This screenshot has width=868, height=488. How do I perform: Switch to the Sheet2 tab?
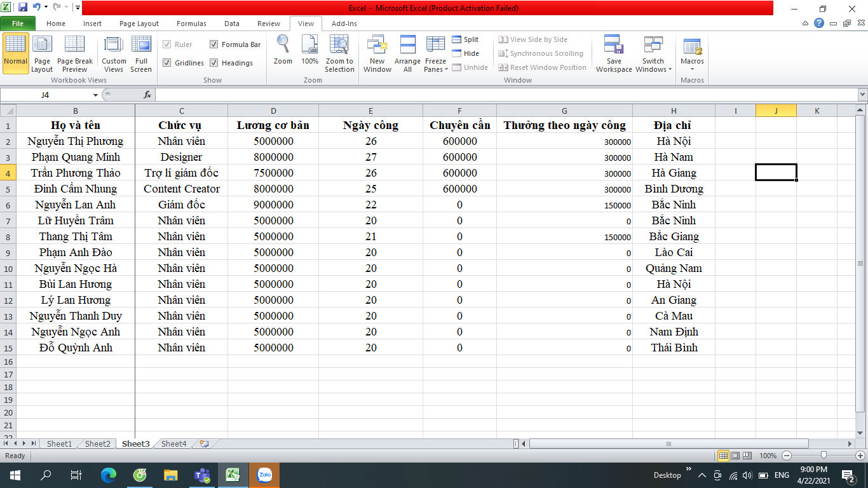click(x=97, y=444)
